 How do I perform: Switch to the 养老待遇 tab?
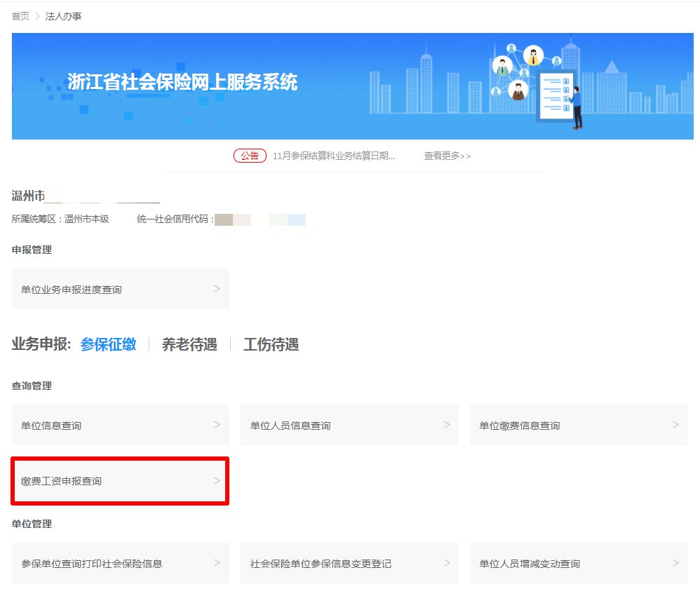click(189, 344)
